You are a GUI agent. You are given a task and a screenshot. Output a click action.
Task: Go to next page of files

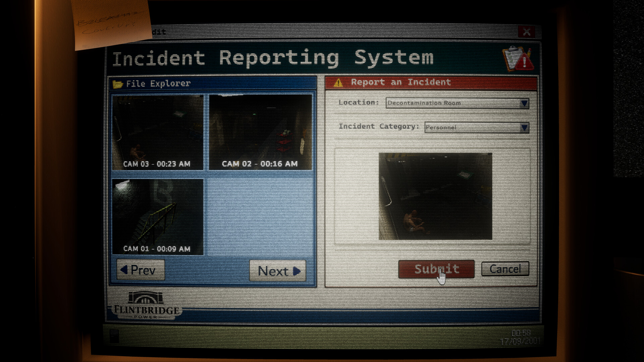click(x=278, y=271)
